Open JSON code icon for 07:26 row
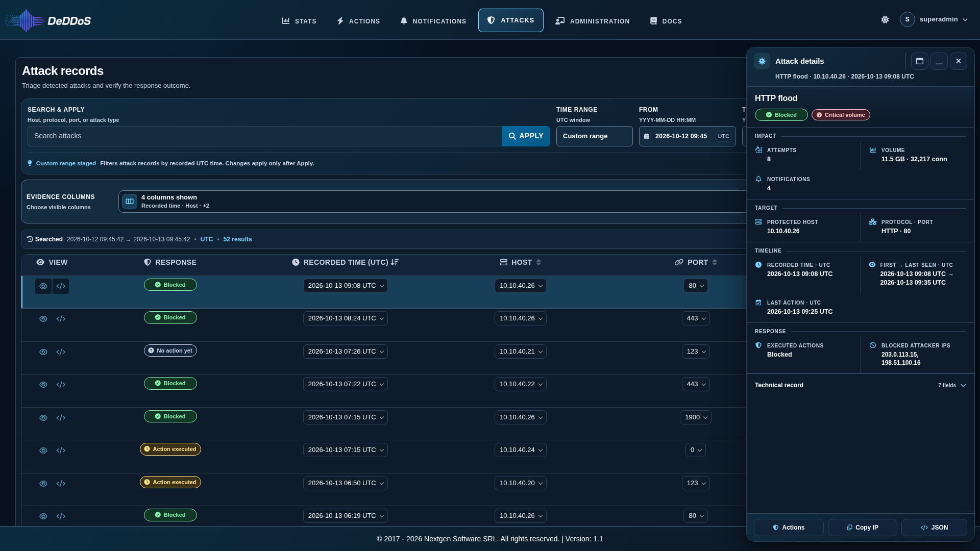Viewport: 980px width, 551px height. pyautogui.click(x=61, y=352)
